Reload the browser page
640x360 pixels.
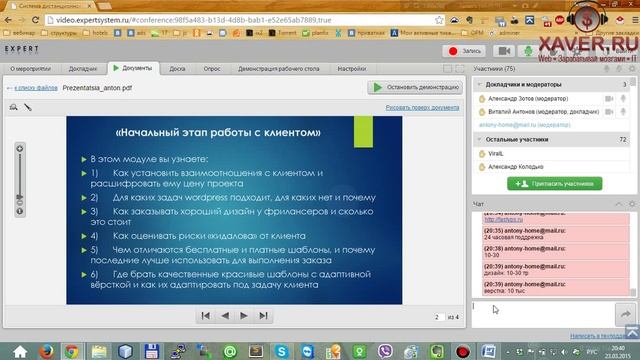pos(36,20)
